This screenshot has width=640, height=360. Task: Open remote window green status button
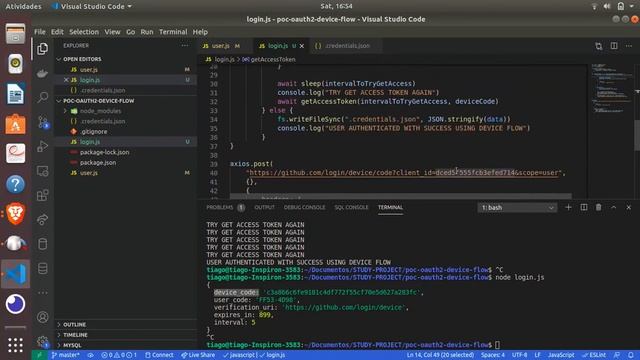point(40,355)
